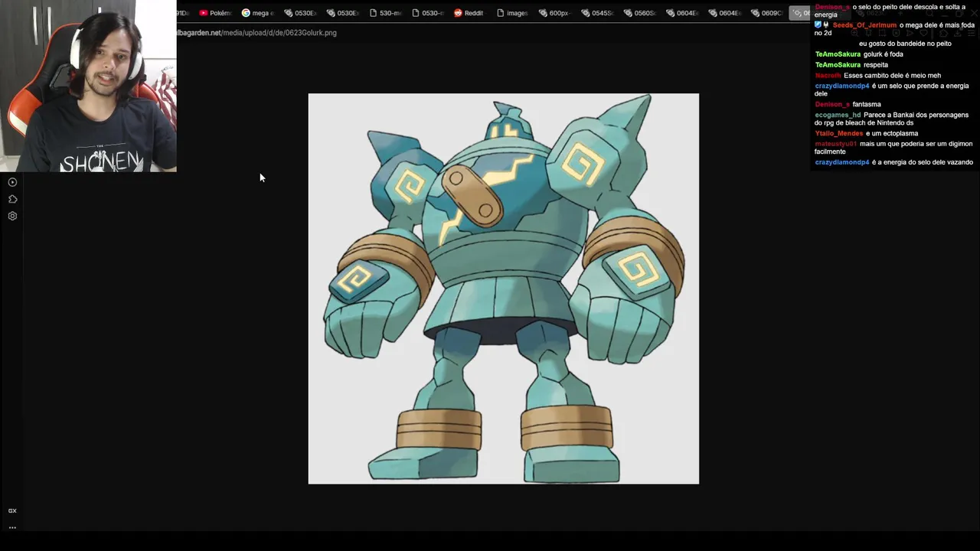
Task: Switch to the Reddit tab
Action: (469, 13)
